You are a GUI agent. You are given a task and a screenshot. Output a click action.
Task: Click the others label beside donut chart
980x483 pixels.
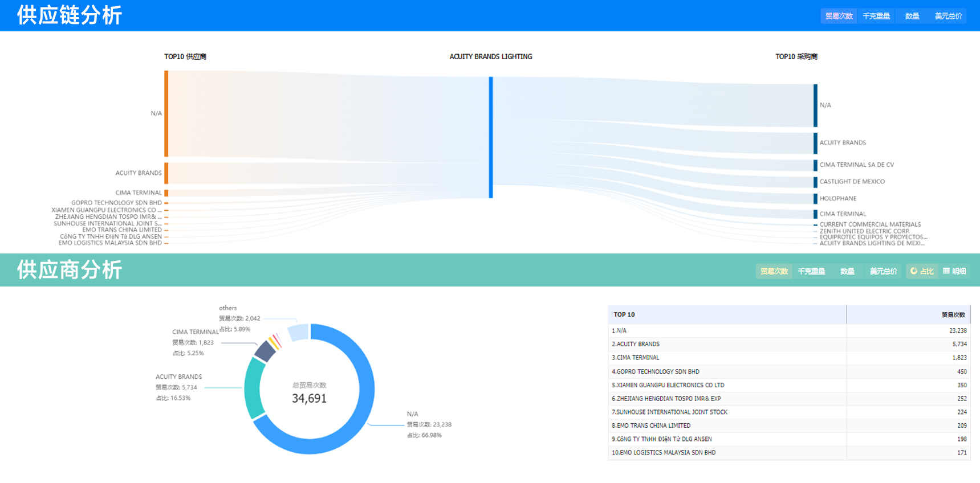coord(228,308)
